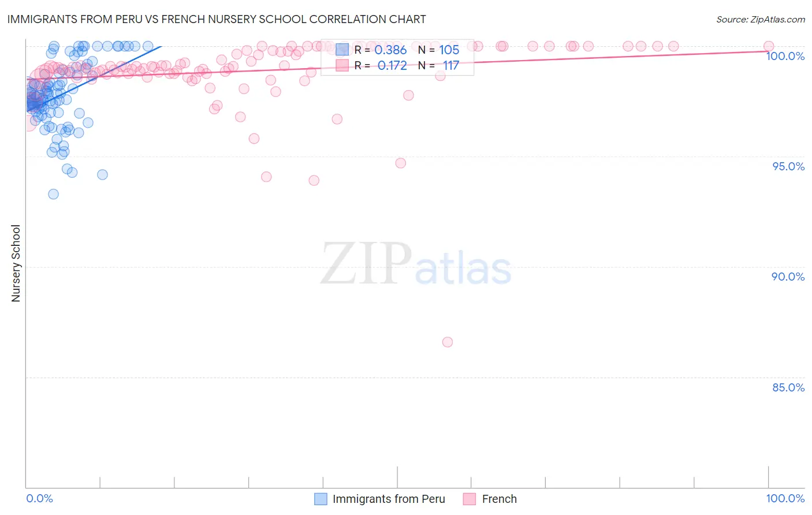Click the N = 105 value

click(x=438, y=50)
